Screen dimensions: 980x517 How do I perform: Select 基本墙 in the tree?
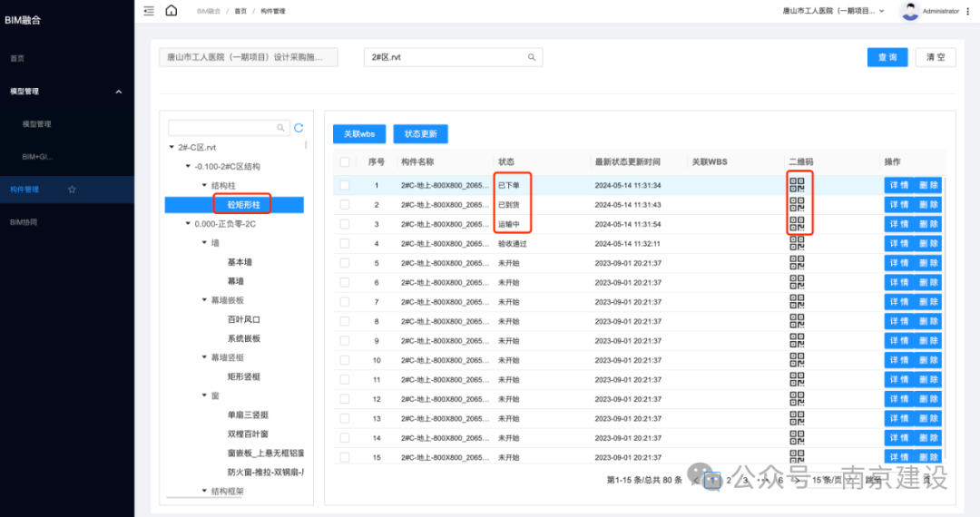[240, 262]
